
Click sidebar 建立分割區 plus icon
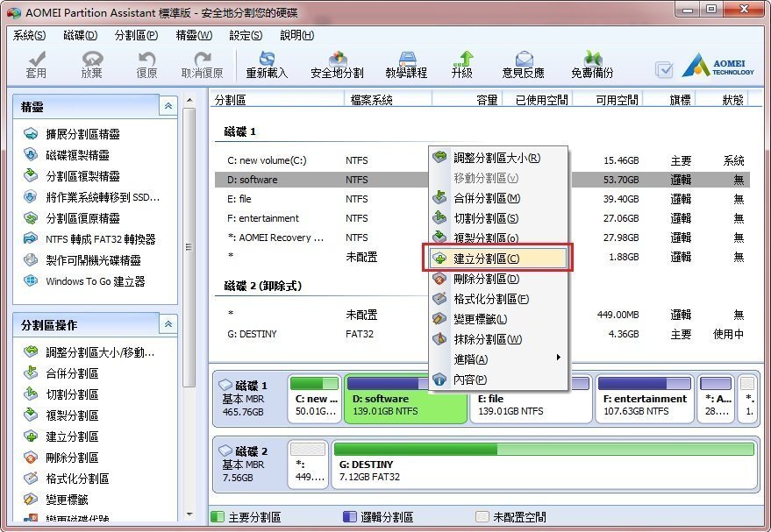point(31,436)
